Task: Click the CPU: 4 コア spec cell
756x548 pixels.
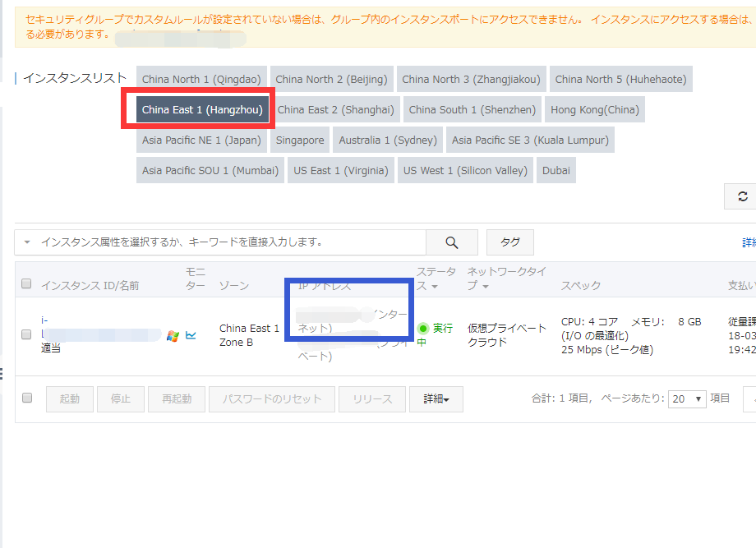Action: coord(590,322)
